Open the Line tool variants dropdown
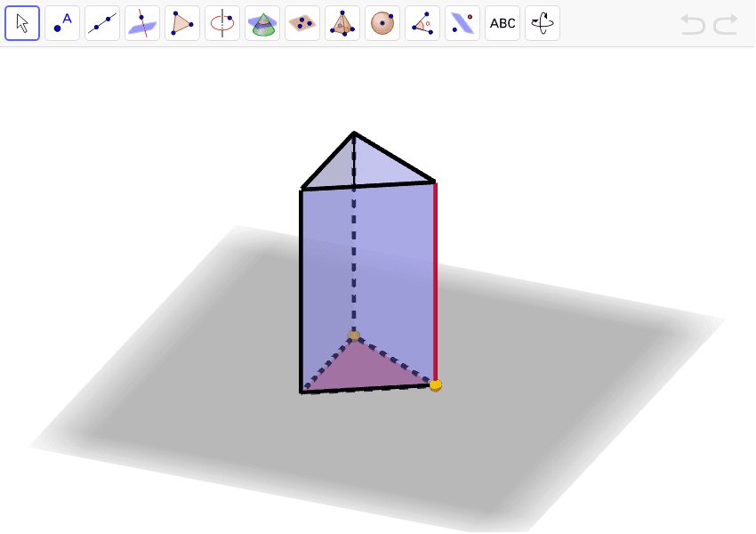The image size is (756, 534). (114, 36)
